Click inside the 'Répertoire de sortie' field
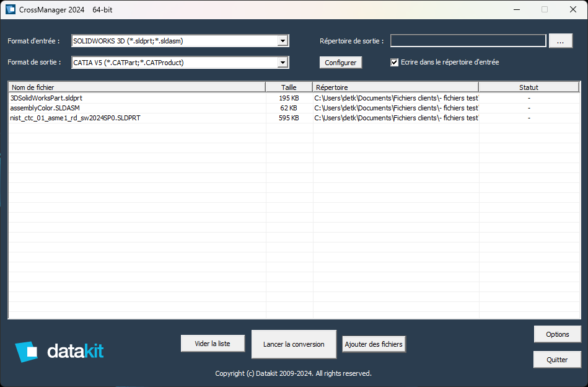The height and width of the screenshot is (387, 588). pyautogui.click(x=468, y=41)
